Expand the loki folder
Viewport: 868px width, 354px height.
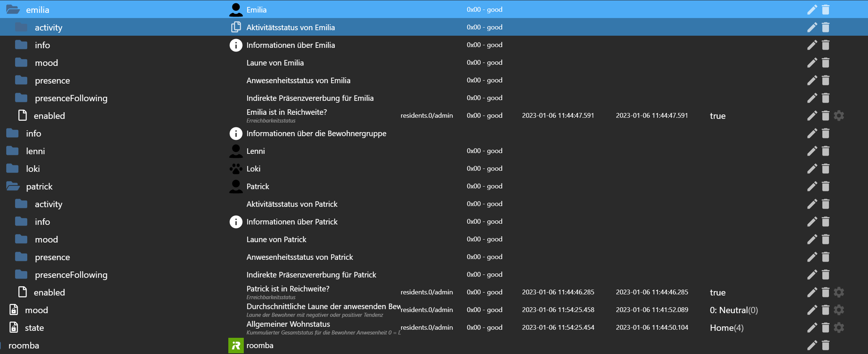(x=13, y=169)
